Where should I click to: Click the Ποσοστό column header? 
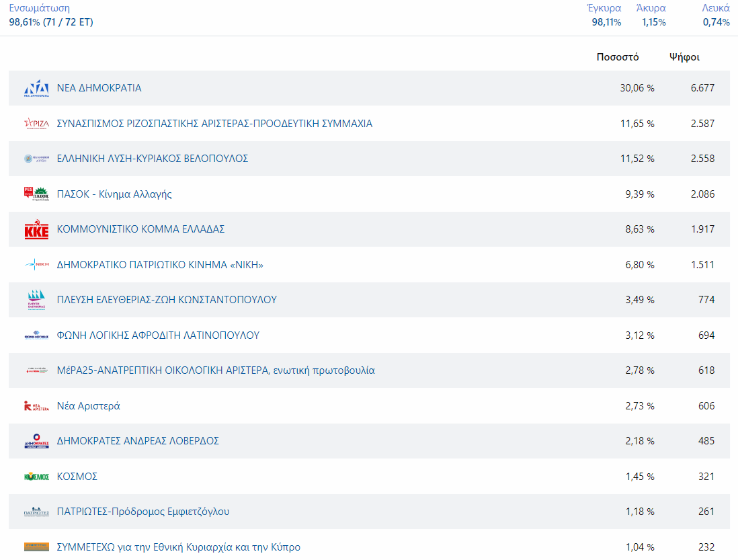[x=618, y=57]
